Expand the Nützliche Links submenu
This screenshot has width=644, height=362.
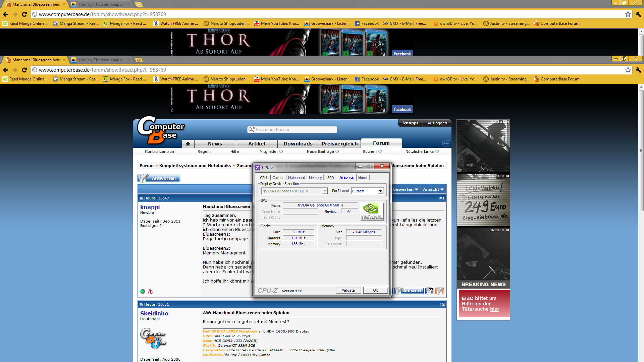tap(422, 152)
